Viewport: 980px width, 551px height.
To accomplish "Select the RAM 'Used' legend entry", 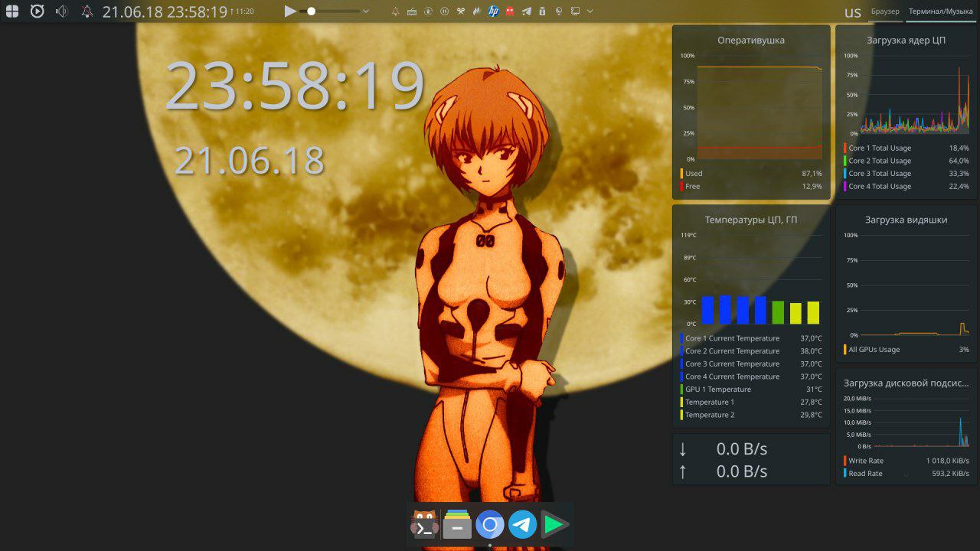I will pos(751,174).
